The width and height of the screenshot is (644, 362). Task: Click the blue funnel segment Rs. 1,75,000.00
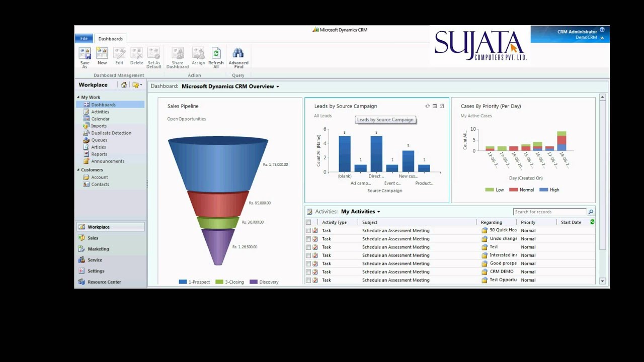pos(218,165)
